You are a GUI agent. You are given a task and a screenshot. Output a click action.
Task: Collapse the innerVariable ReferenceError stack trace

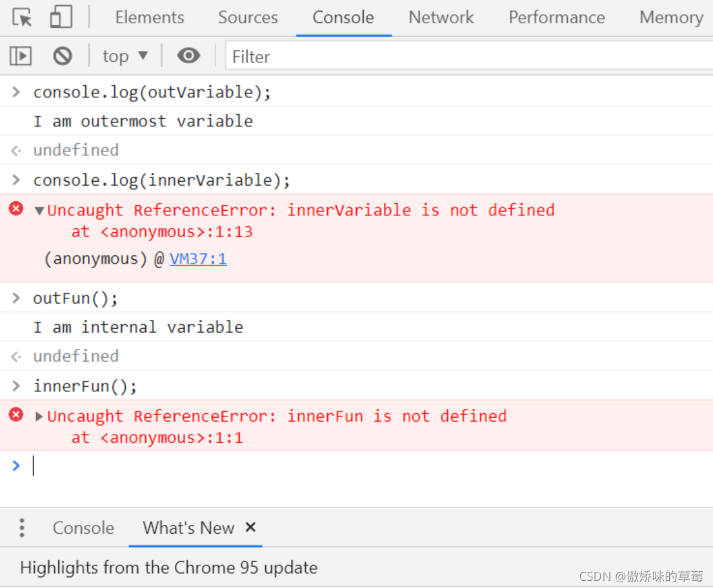pyautogui.click(x=39, y=210)
